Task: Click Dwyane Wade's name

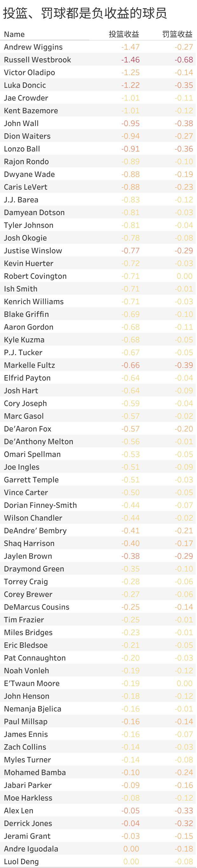Action: [x=29, y=175]
